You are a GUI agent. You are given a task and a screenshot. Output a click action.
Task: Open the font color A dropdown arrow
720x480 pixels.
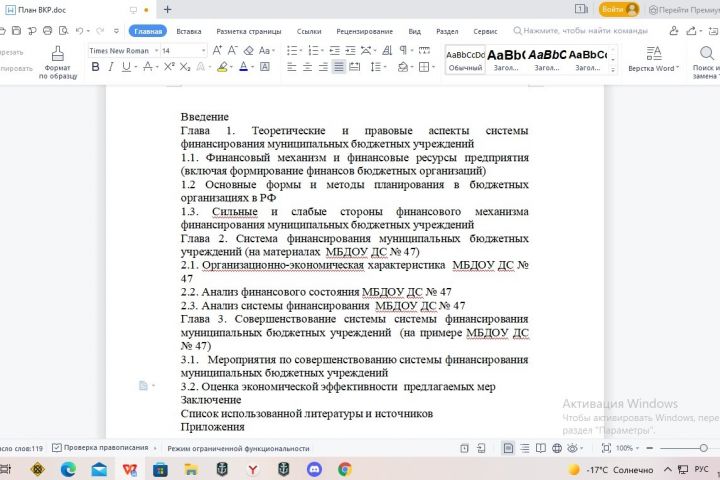(253, 68)
